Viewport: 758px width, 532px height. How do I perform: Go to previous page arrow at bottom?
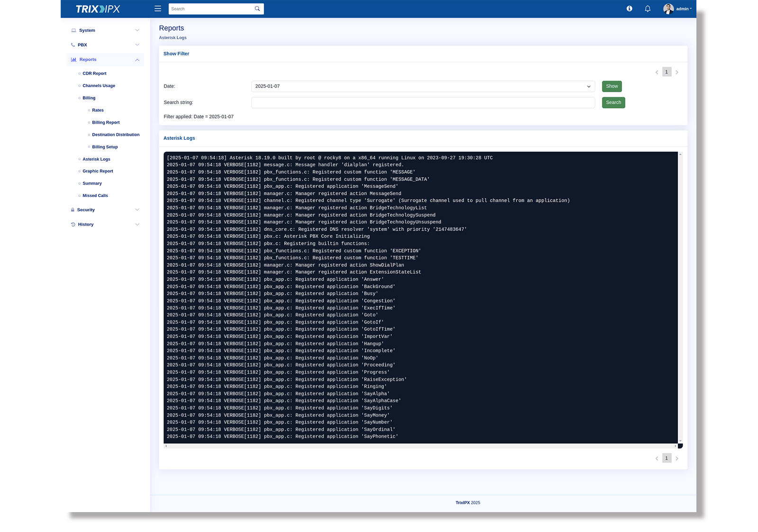coord(657,459)
